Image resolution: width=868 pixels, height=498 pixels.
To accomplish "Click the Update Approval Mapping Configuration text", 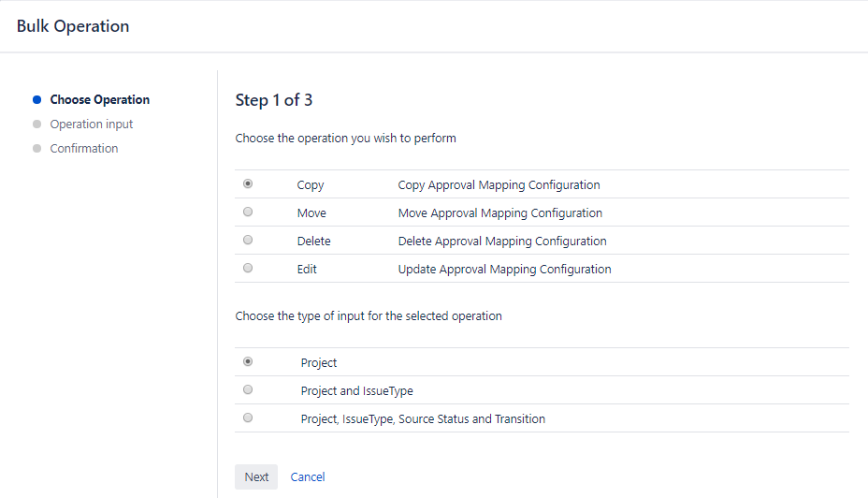I will (504, 270).
